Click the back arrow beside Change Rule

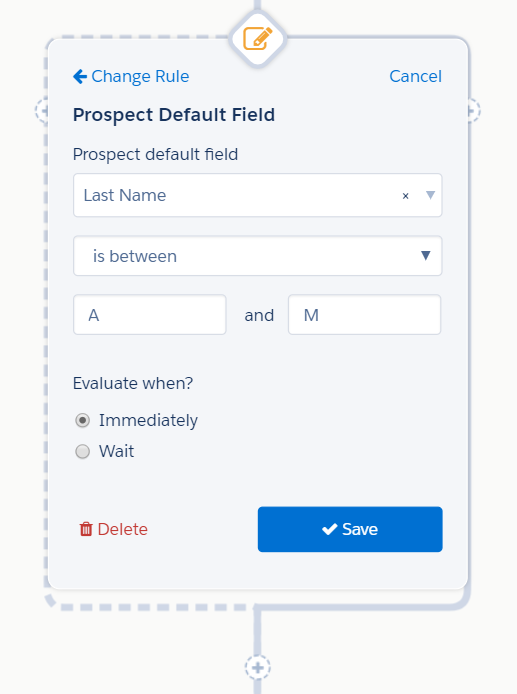tap(80, 77)
